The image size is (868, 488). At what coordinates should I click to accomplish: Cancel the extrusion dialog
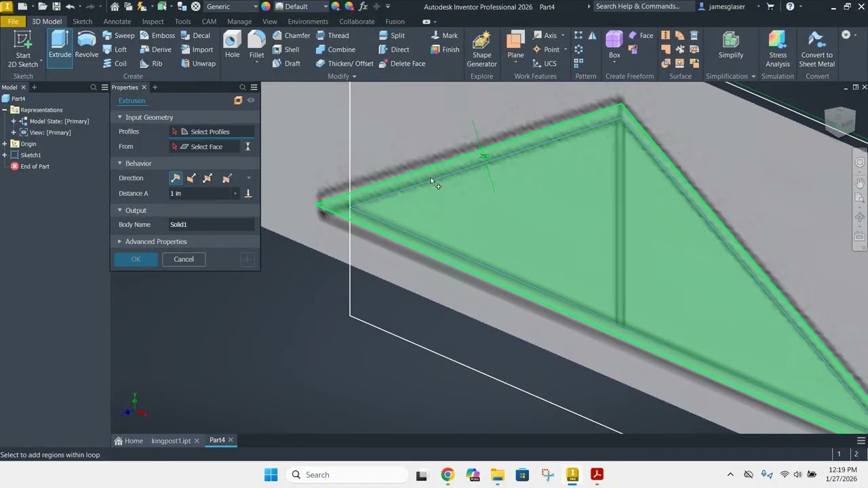[184, 259]
